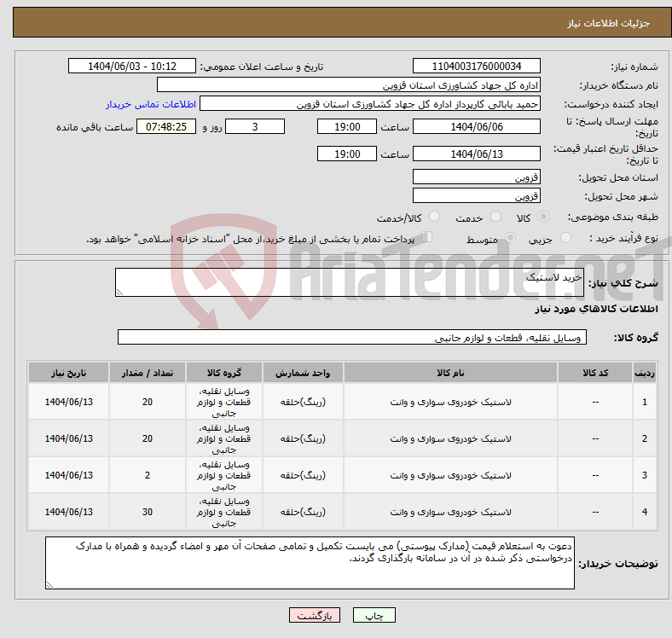The width and height of the screenshot is (672, 638).
Task: Click the تاریخ نیاز column header
Action: [68, 373]
